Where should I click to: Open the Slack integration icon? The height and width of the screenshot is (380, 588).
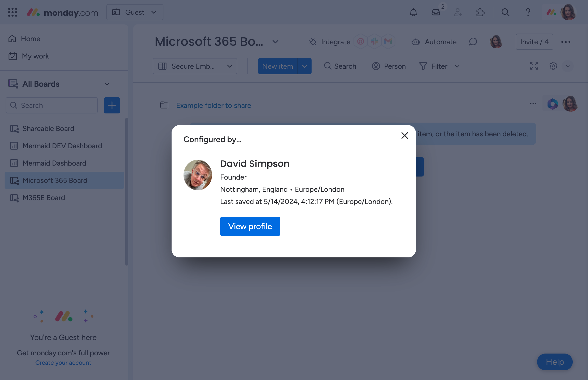pos(374,41)
